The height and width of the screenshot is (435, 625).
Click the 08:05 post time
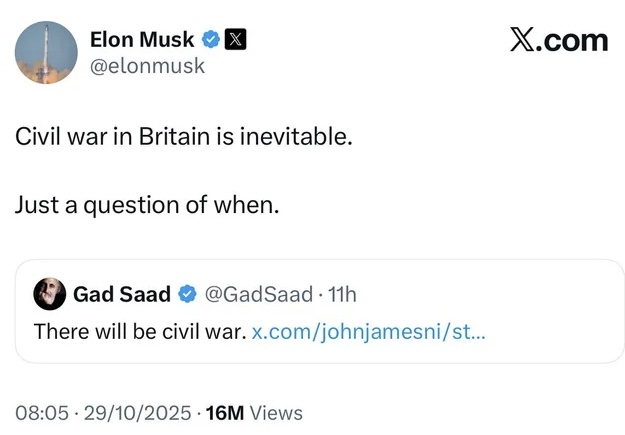(40, 412)
